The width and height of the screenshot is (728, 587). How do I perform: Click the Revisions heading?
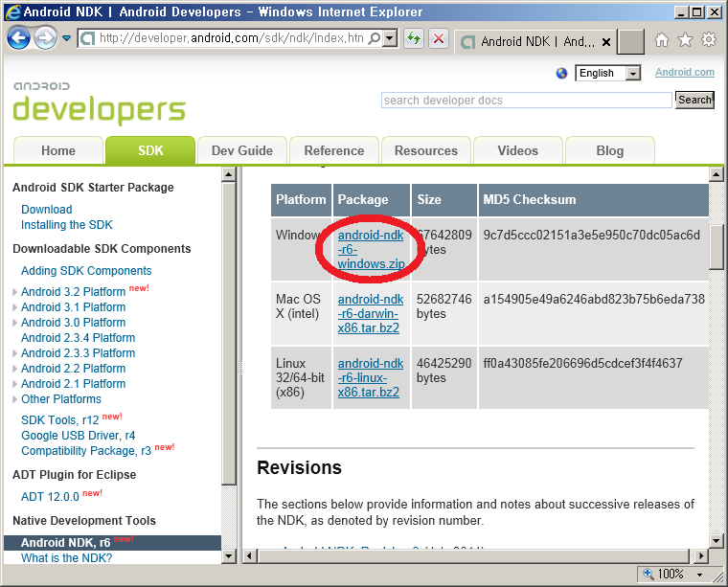(x=299, y=467)
